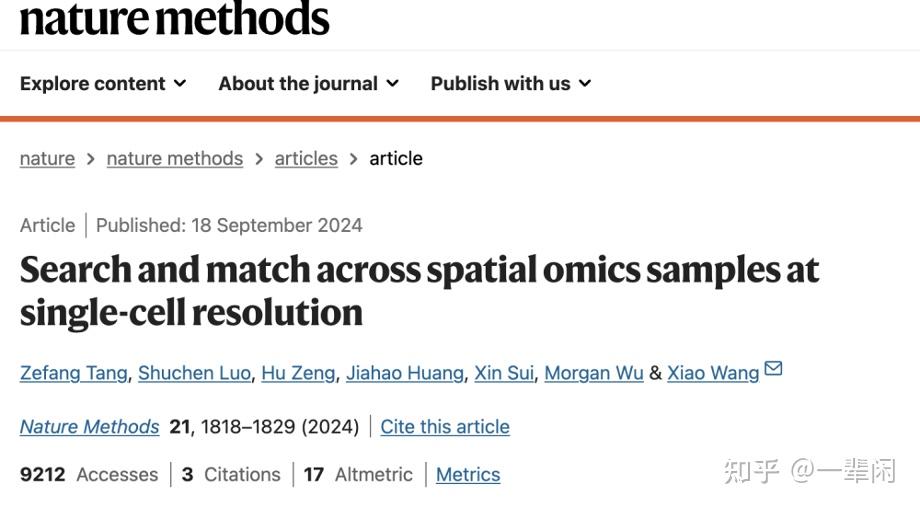Viewport: 920px width, 508px height.
Task: Open corresponding author Xiao Wang
Action: 713,373
